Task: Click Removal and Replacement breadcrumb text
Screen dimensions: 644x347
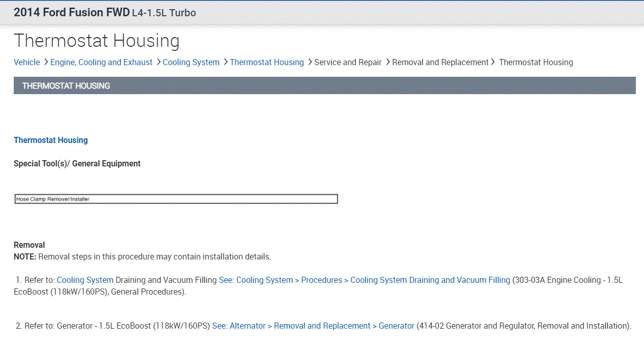Action: click(440, 62)
